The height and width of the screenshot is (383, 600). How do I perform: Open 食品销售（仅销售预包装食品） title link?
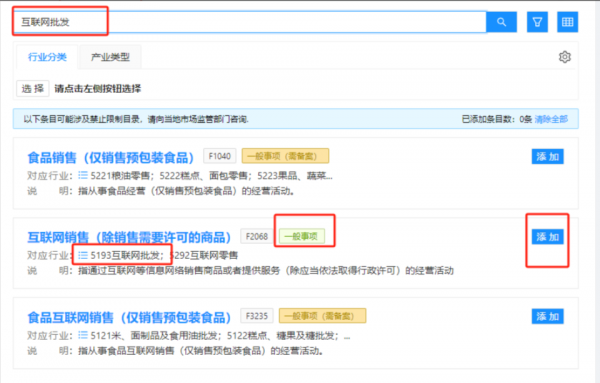click(111, 157)
